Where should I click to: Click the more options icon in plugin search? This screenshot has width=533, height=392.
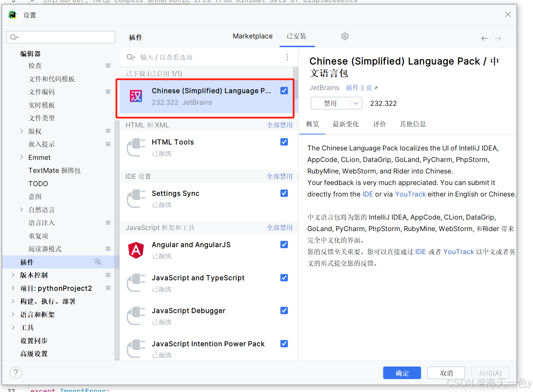[x=287, y=57]
